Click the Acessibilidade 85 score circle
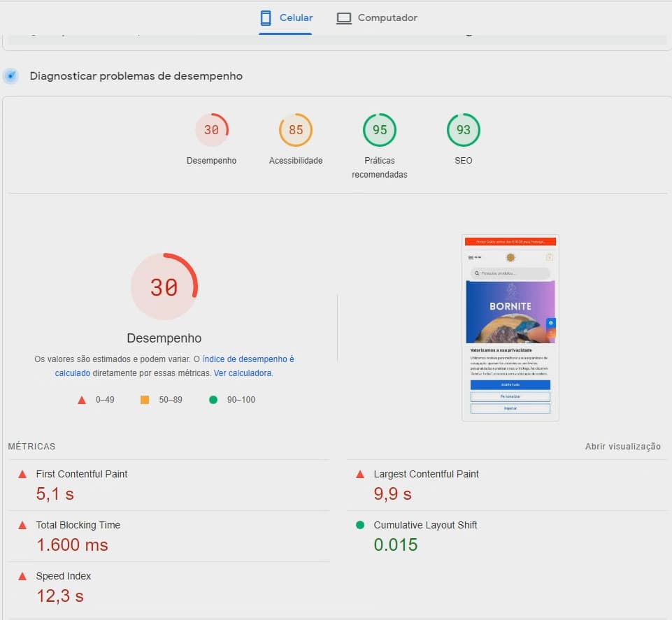 click(294, 129)
